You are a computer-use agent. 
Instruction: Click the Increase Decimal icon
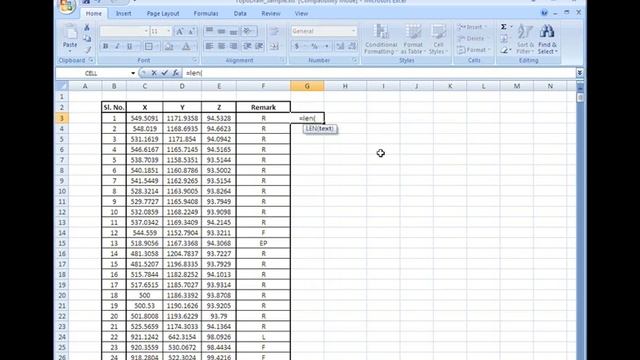340,47
